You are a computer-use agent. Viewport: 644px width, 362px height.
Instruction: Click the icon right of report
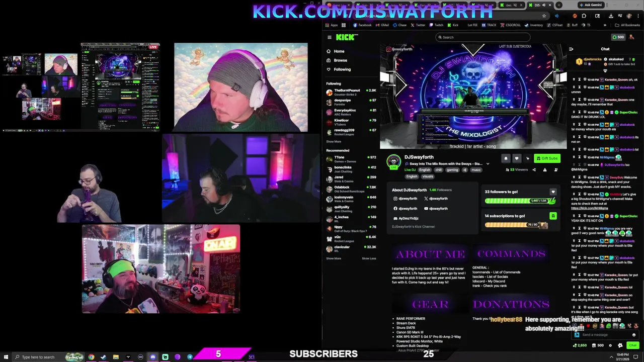tap(556, 170)
